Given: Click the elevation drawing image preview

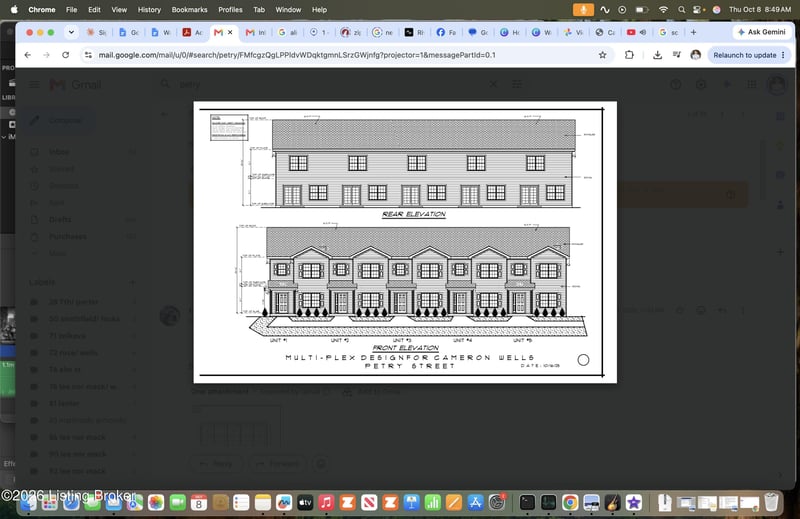Looking at the screenshot, I should 405,242.
